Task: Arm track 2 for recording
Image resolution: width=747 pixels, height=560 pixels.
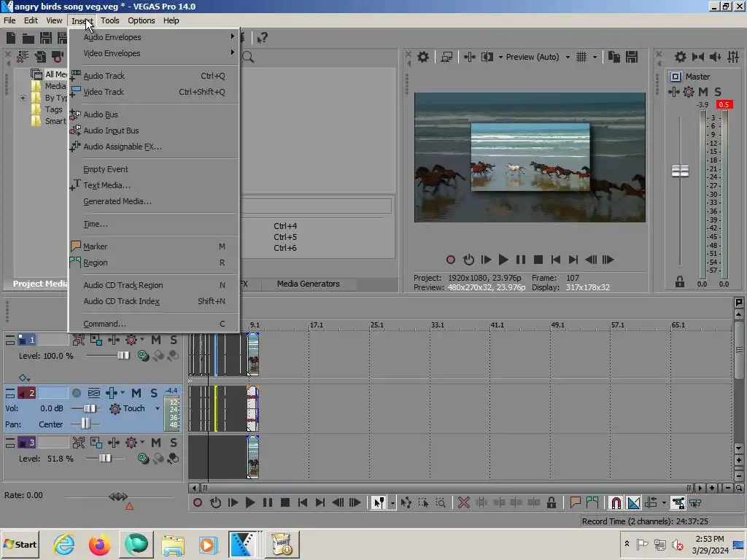Action: (76, 393)
